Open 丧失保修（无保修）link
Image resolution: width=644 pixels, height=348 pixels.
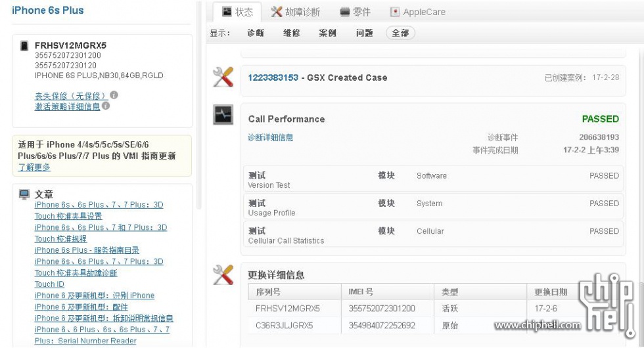click(71, 96)
